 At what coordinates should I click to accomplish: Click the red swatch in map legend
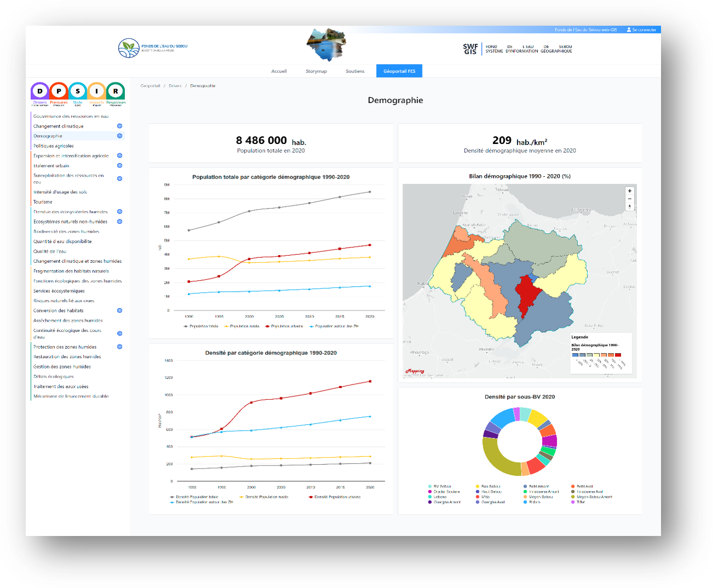618,355
